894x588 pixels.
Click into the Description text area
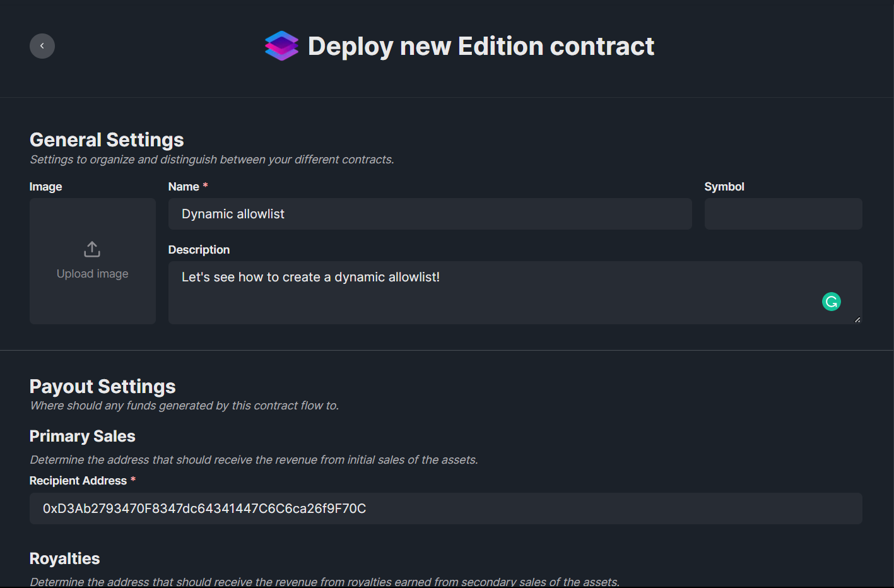[x=515, y=293]
